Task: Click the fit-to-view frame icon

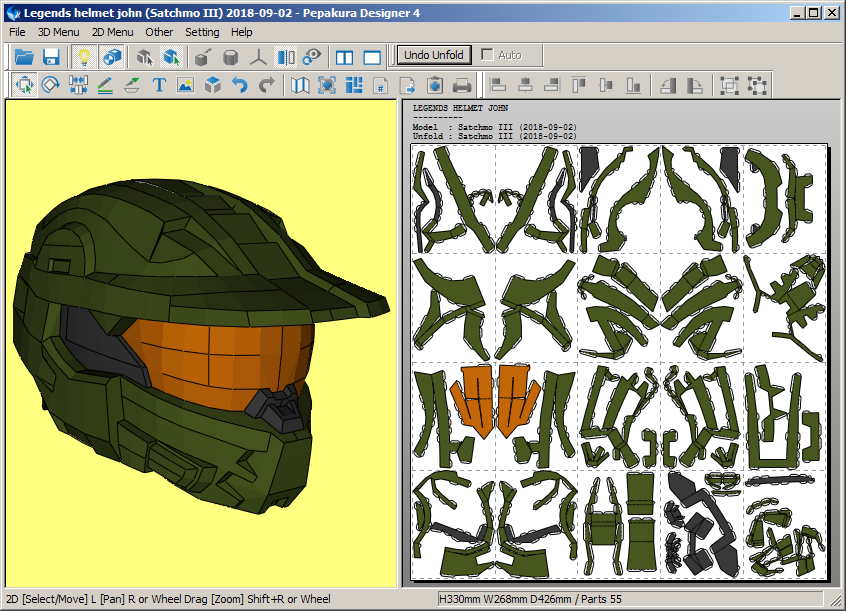Action: 327,85
